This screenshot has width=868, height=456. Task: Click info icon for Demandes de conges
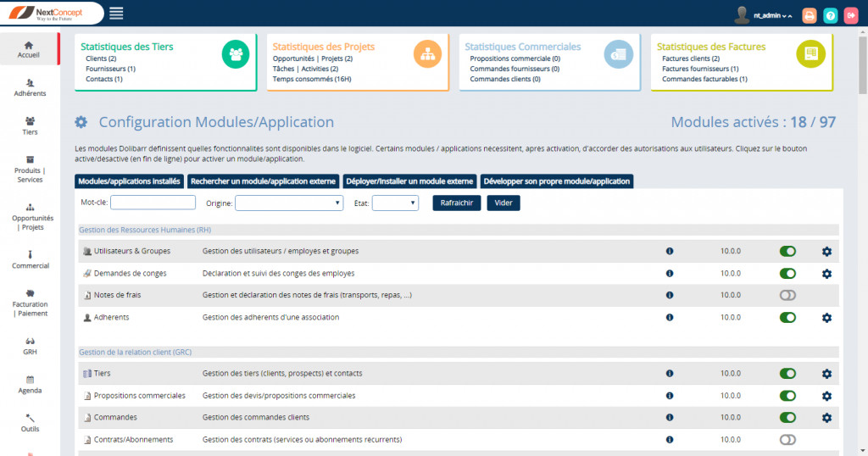(x=670, y=274)
